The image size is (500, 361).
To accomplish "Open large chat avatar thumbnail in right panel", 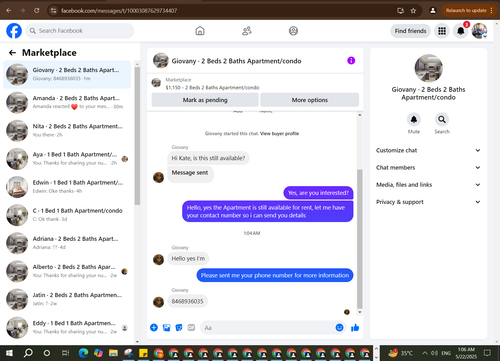I will click(428, 68).
